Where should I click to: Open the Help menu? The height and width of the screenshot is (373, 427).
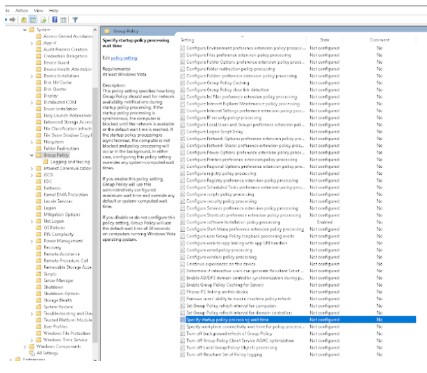point(53,11)
